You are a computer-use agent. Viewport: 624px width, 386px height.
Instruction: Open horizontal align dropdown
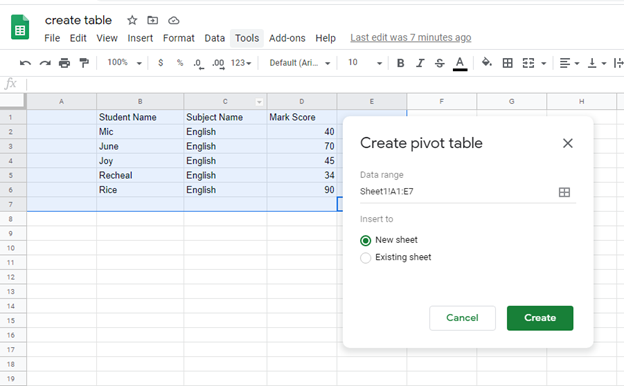pyautogui.click(x=569, y=63)
